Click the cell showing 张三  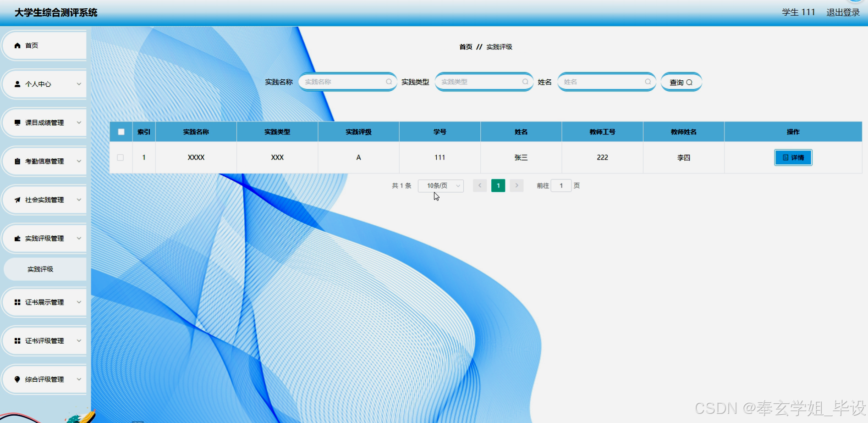[x=521, y=157]
